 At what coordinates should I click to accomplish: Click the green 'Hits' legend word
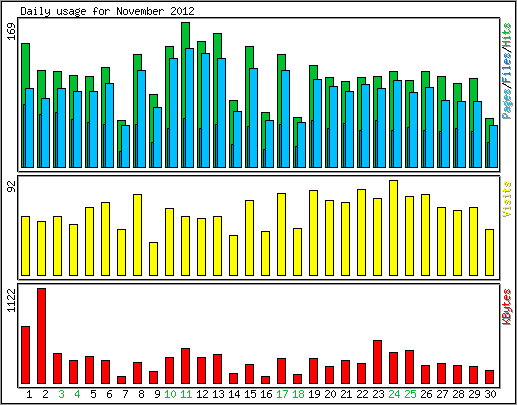click(x=507, y=35)
